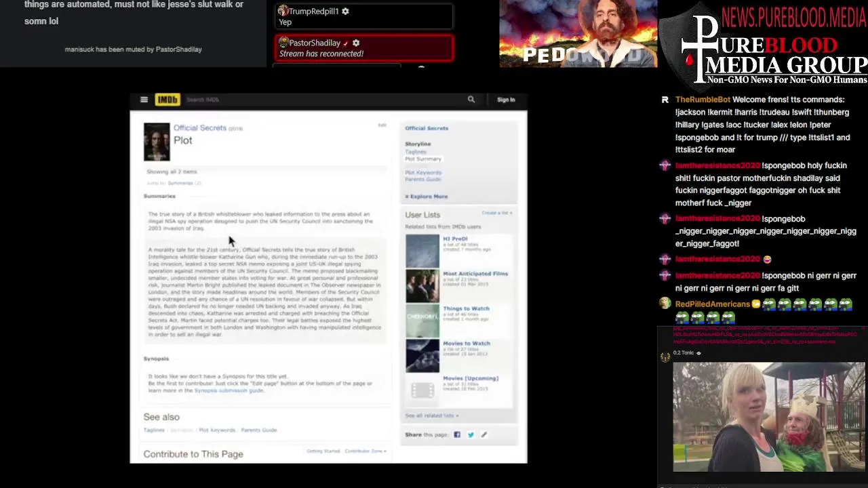The width and height of the screenshot is (868, 488).
Task: Open the Synopsis submission guide link
Action: (x=229, y=390)
